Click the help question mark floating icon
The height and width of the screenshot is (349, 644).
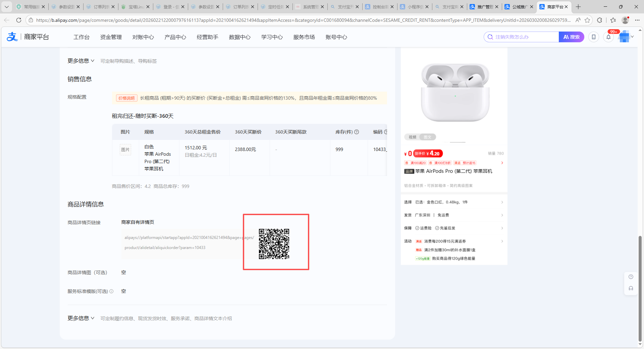coord(631,277)
